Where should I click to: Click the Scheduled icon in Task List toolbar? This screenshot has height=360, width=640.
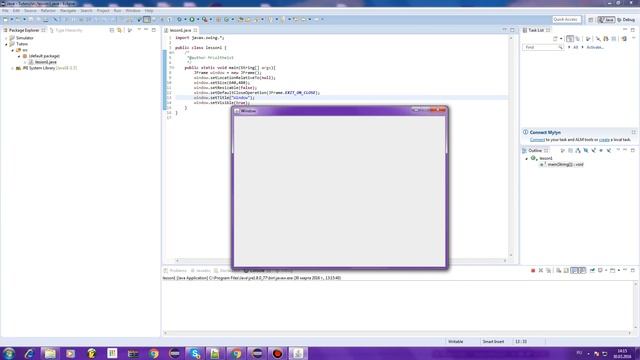(x=578, y=39)
